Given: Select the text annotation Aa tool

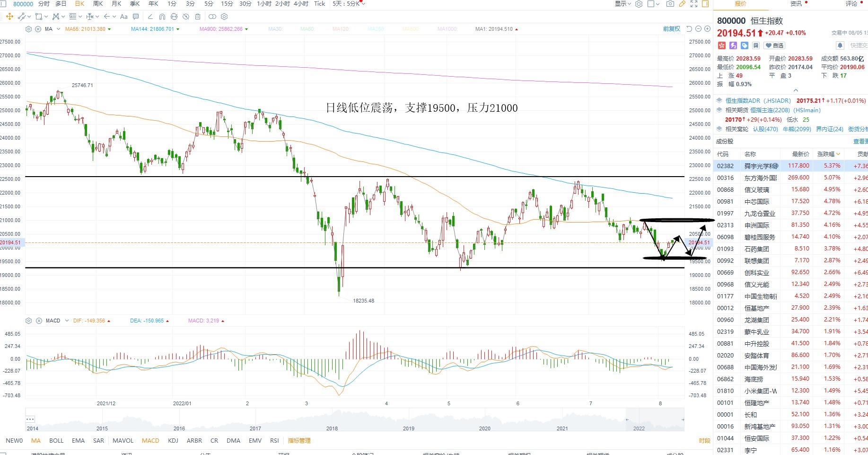Looking at the screenshot, I should coord(124,17).
